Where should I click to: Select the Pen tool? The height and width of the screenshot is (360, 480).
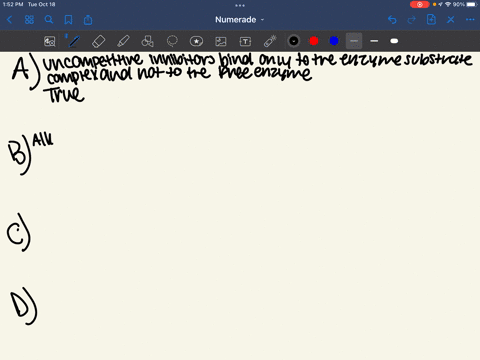74,41
